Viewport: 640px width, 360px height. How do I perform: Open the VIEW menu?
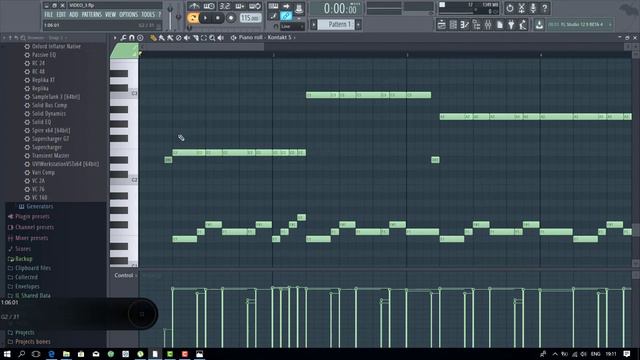click(110, 15)
